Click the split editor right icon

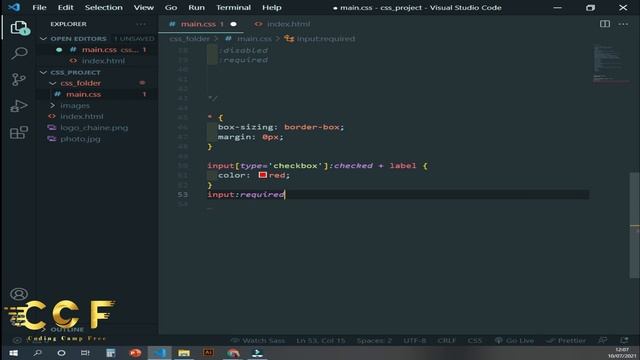[x=605, y=24]
